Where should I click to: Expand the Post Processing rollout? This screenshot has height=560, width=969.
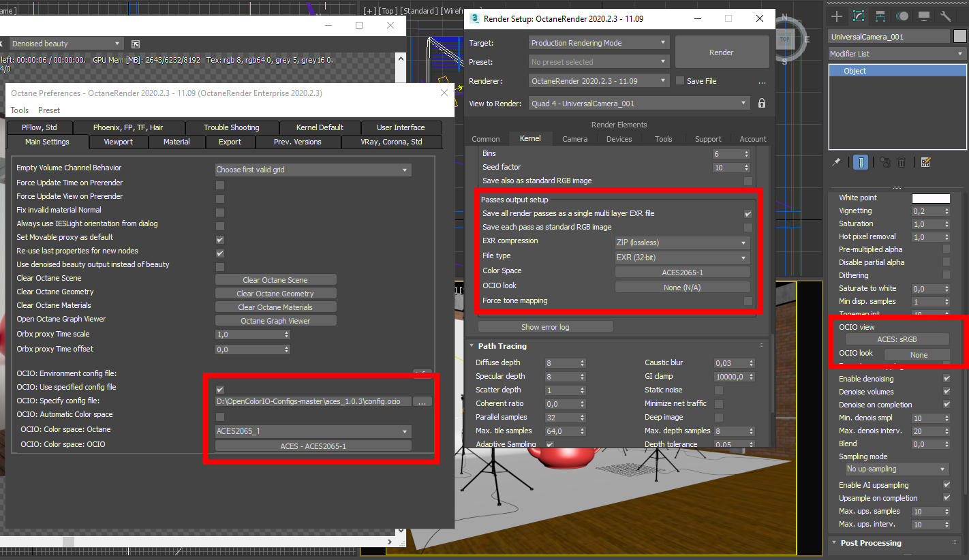coord(871,543)
